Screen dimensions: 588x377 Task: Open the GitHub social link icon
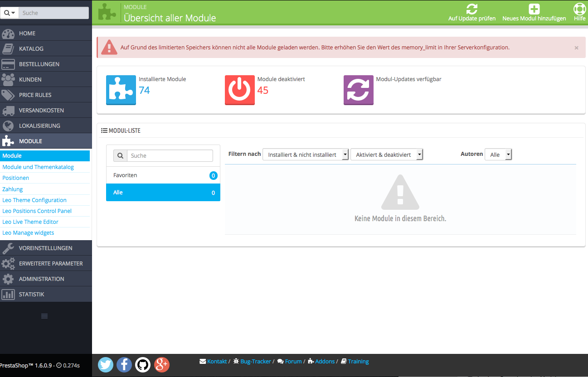pos(143,364)
